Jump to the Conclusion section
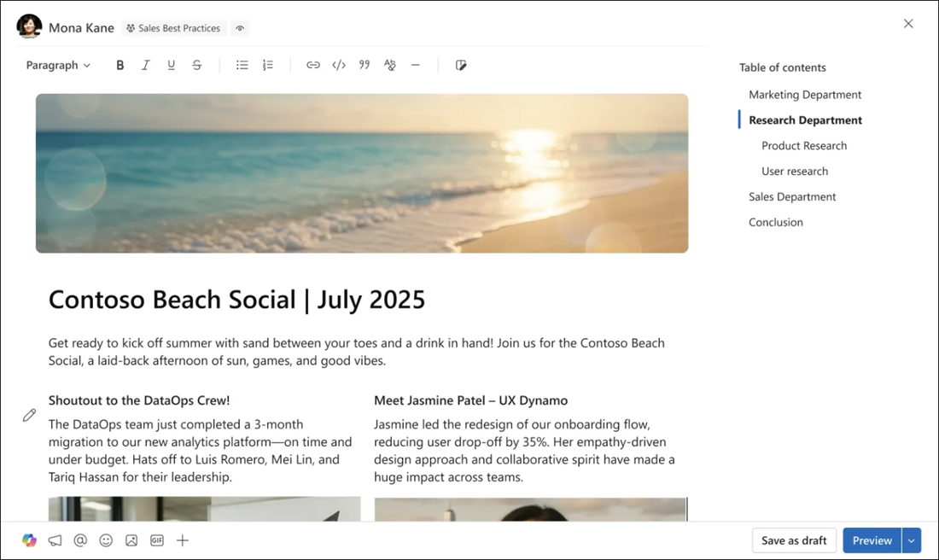 tap(775, 222)
